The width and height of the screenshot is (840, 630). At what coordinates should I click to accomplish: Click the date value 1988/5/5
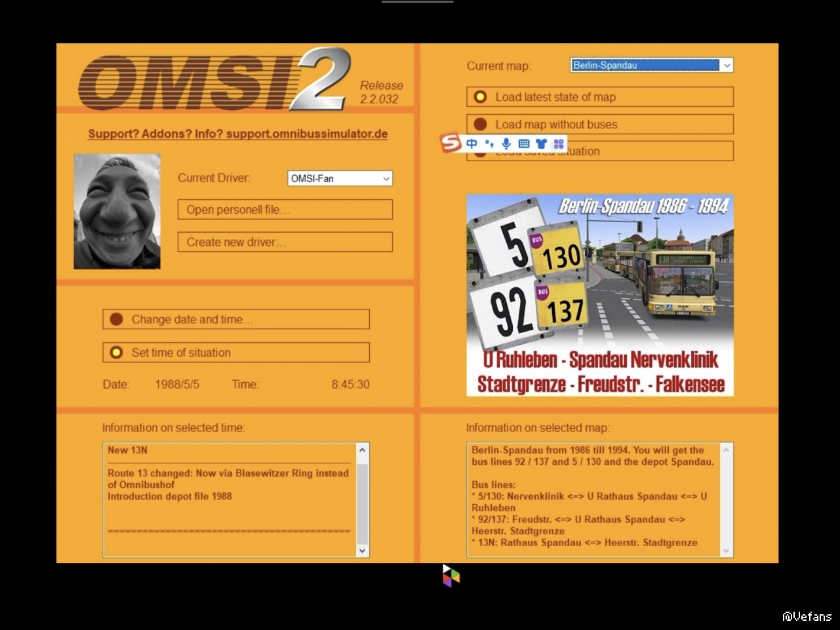(177, 385)
